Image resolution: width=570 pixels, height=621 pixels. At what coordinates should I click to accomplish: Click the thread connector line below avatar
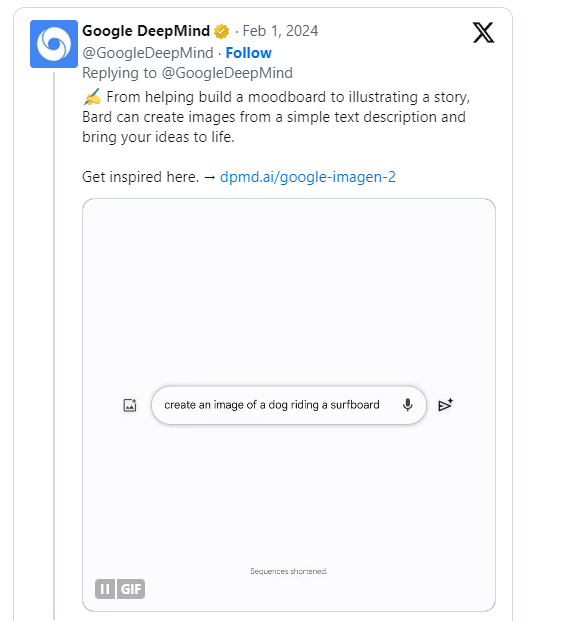tap(54, 345)
